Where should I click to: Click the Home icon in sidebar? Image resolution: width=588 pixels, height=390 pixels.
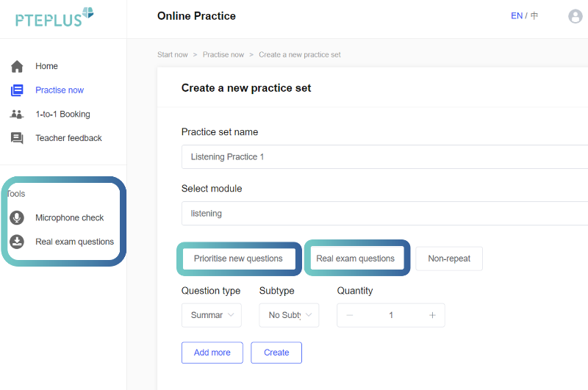pyautogui.click(x=17, y=66)
